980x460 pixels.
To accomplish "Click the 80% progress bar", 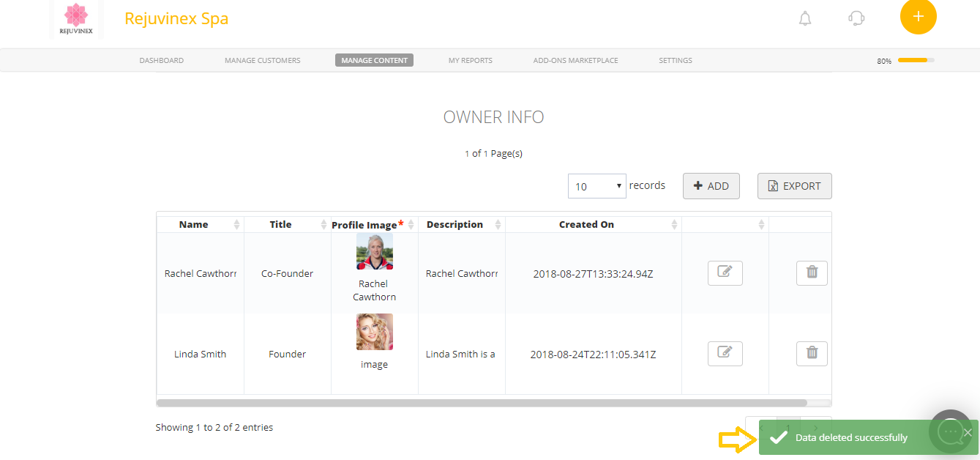I will click(x=916, y=61).
